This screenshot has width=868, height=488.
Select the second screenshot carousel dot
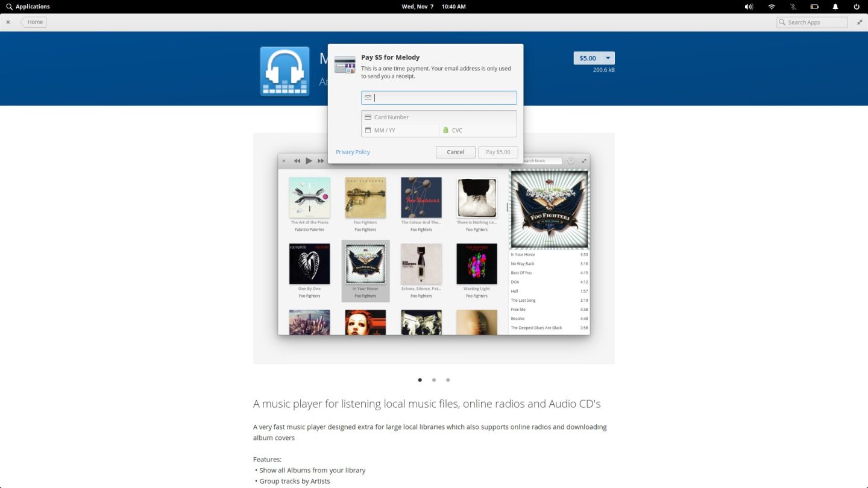[434, 380]
